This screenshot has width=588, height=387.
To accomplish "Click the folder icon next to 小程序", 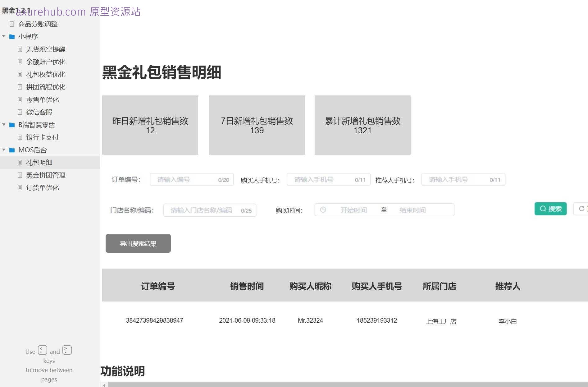I will tap(12, 36).
